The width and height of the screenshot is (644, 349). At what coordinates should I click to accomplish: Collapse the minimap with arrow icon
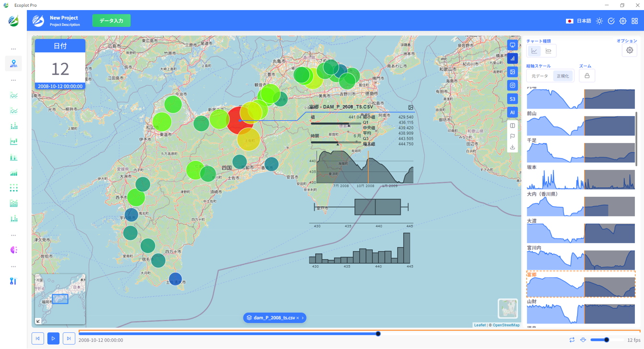(x=38, y=321)
